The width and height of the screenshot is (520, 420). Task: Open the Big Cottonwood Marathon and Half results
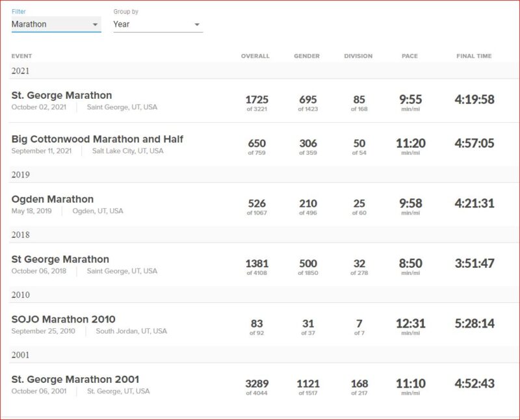tap(97, 139)
